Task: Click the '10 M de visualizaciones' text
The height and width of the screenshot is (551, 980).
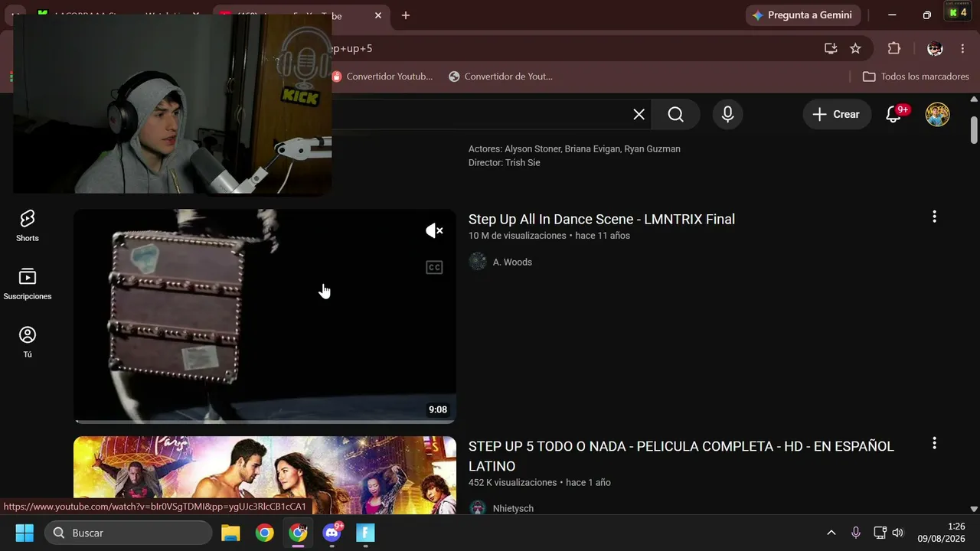Action: click(x=518, y=236)
